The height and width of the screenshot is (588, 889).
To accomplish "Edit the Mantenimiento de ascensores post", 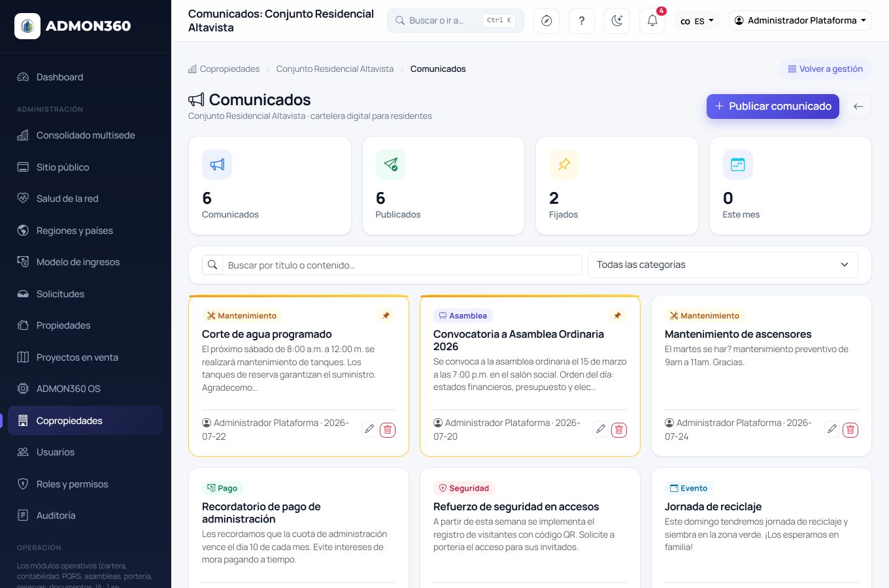I will 832,429.
